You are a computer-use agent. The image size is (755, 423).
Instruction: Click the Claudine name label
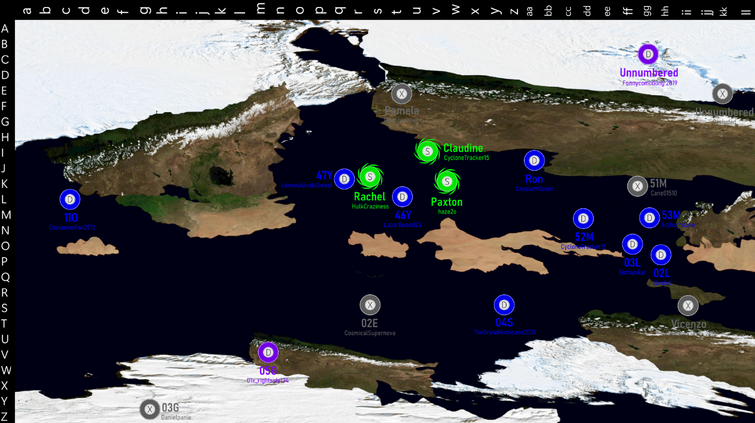463,148
